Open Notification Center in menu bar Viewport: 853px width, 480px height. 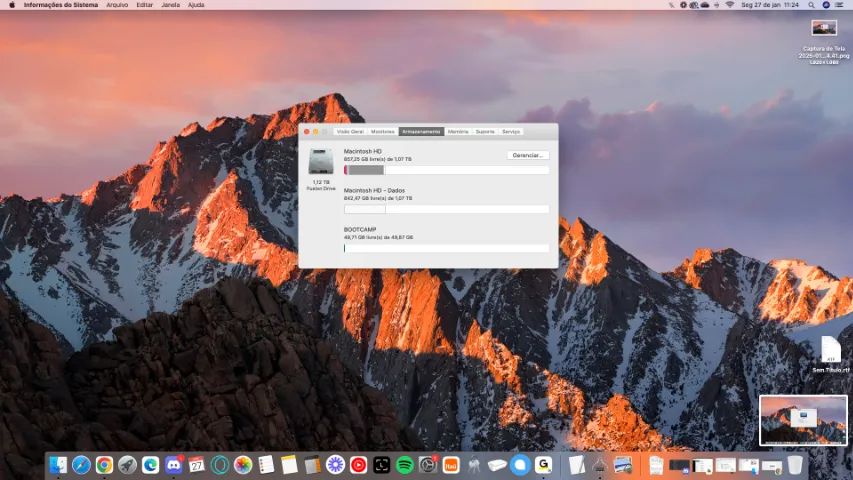839,5
